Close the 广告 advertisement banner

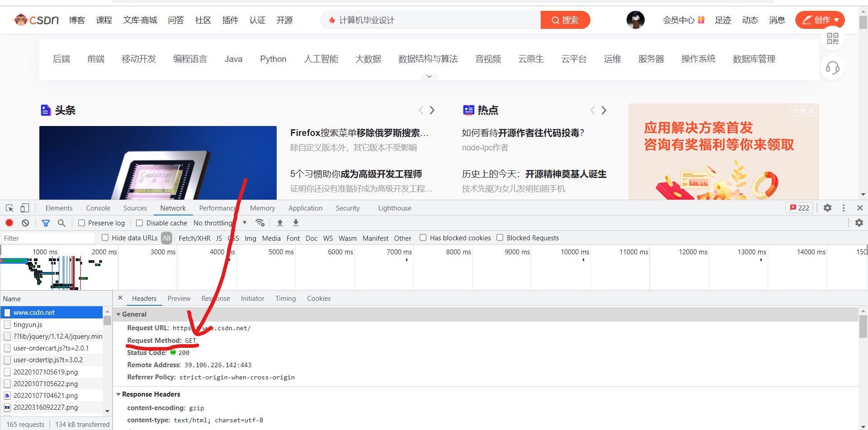(x=811, y=111)
